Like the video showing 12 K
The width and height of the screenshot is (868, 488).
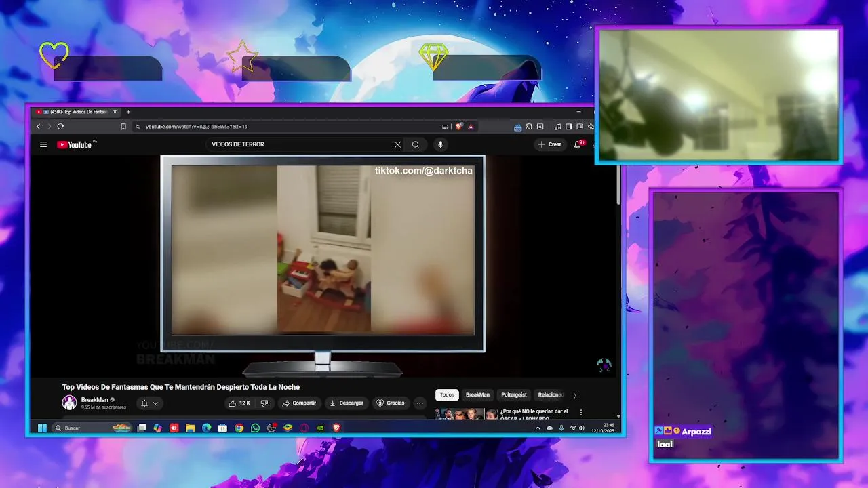[239, 403]
